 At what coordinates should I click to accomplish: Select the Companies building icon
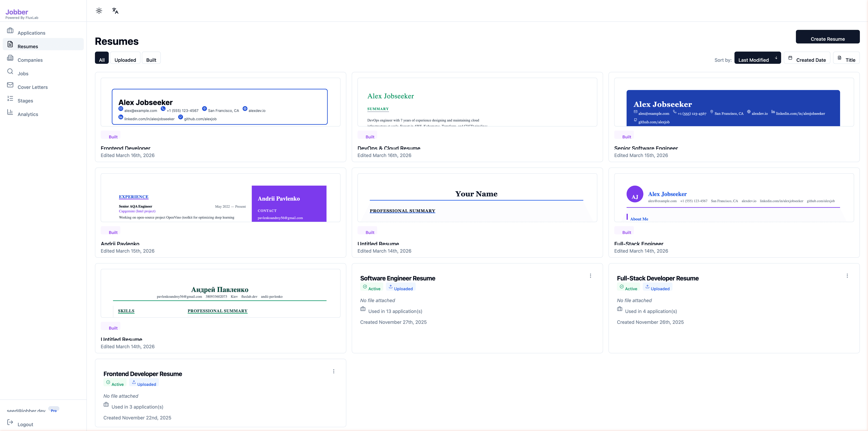click(10, 58)
